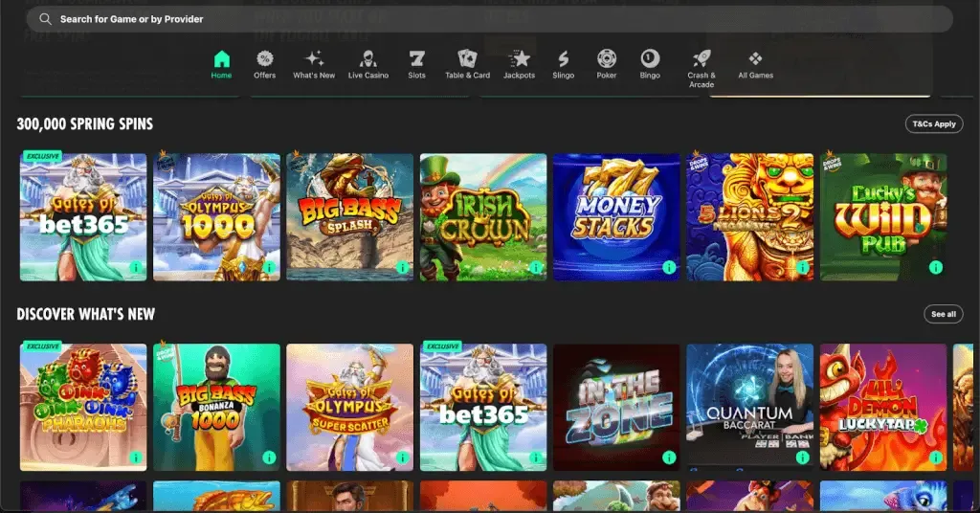The height and width of the screenshot is (513, 980).
Task: Open info icon on Gates of Olympus 1000
Action: click(x=269, y=267)
